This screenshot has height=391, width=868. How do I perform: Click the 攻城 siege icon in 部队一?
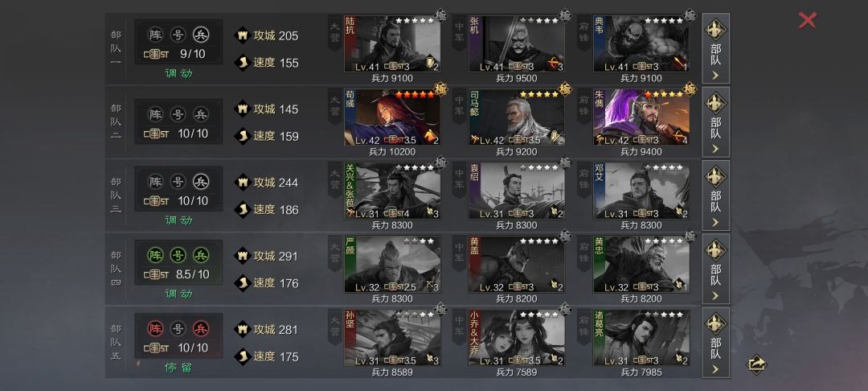[x=242, y=35]
